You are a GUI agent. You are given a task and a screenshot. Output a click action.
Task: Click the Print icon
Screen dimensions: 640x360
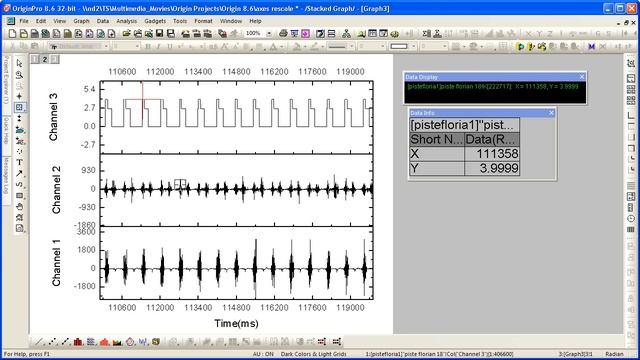coord(283,33)
